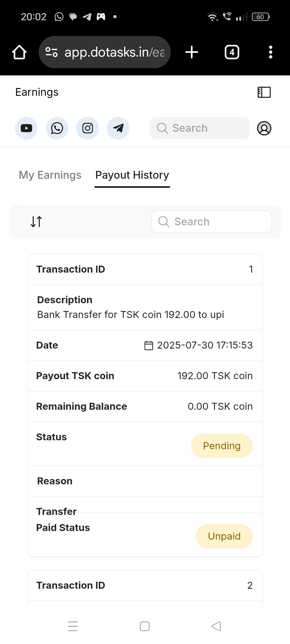Click the top header Search field
Image resolution: width=290 pixels, height=644 pixels.
point(199,128)
